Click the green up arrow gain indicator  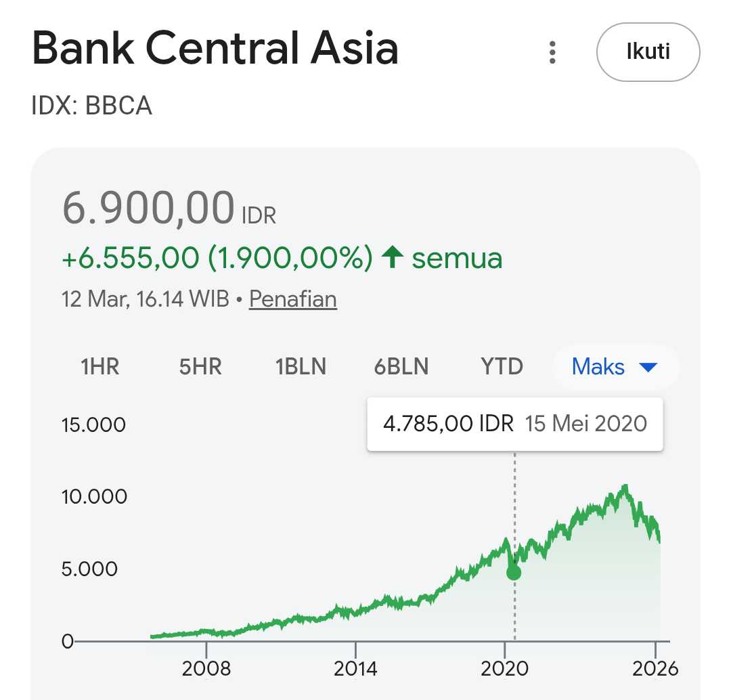coord(393,257)
